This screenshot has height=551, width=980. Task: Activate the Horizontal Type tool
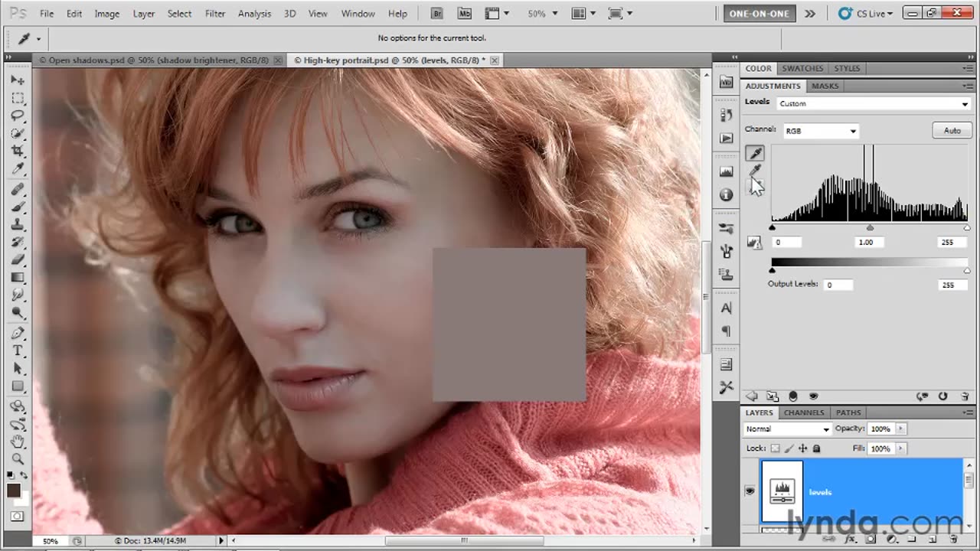18,350
